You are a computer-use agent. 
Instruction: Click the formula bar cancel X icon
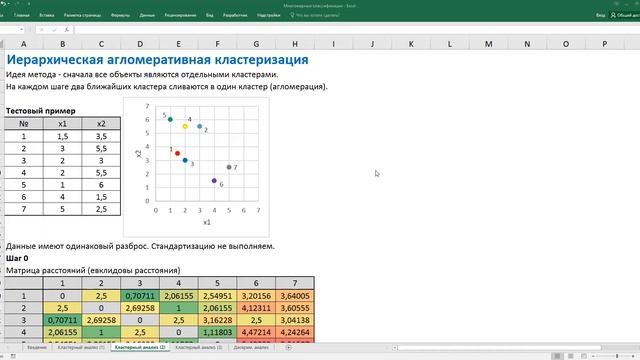(41, 30)
